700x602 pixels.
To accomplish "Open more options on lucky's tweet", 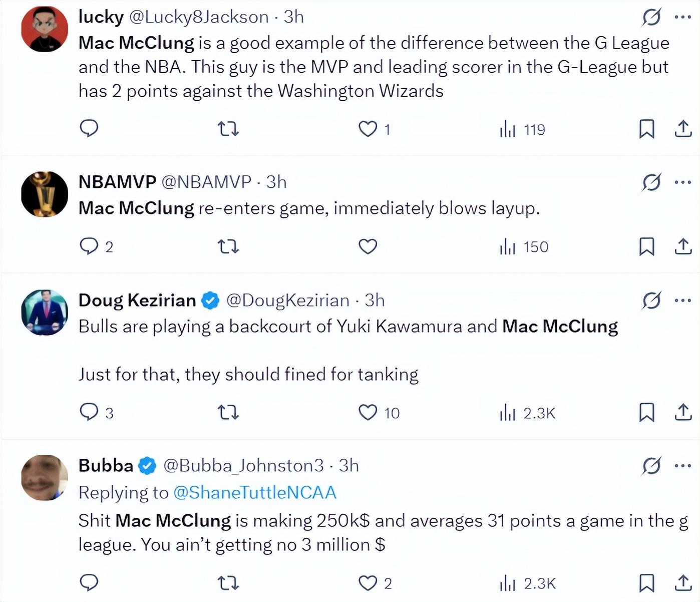I will (683, 17).
